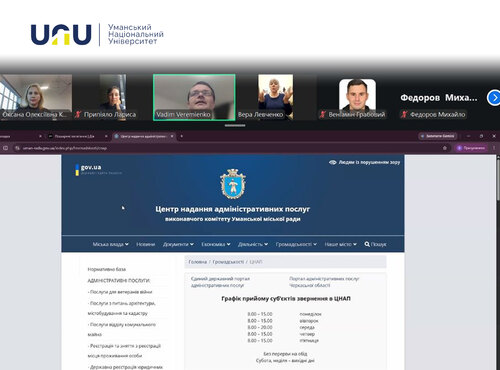Image resolution: width=500 pixels, height=370 pixels.
Task: Open Послуги з питань архітектури link
Action: coord(122,308)
